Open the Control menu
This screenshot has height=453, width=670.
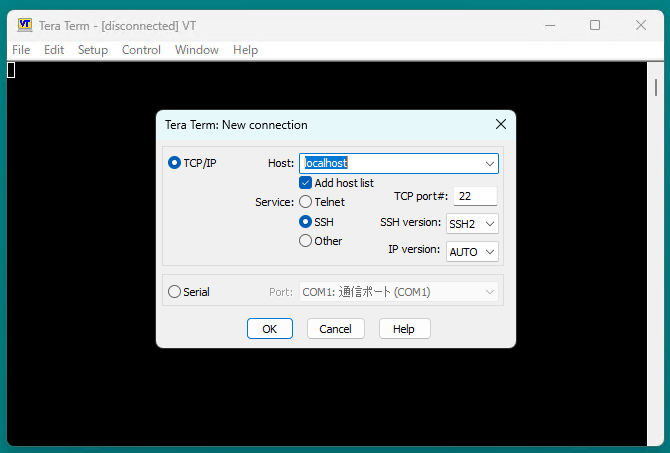point(141,50)
